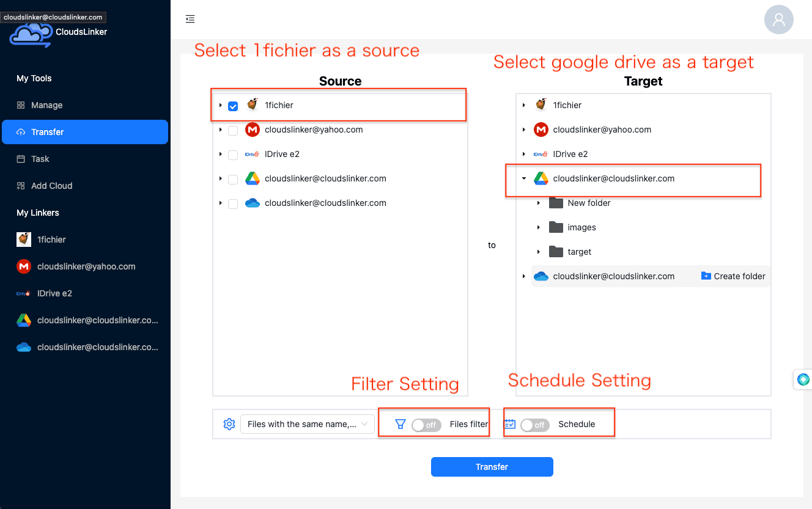Screen dimensions: 812x509
Task: Select the 'target' folder label in Target
Action: [x=580, y=252]
